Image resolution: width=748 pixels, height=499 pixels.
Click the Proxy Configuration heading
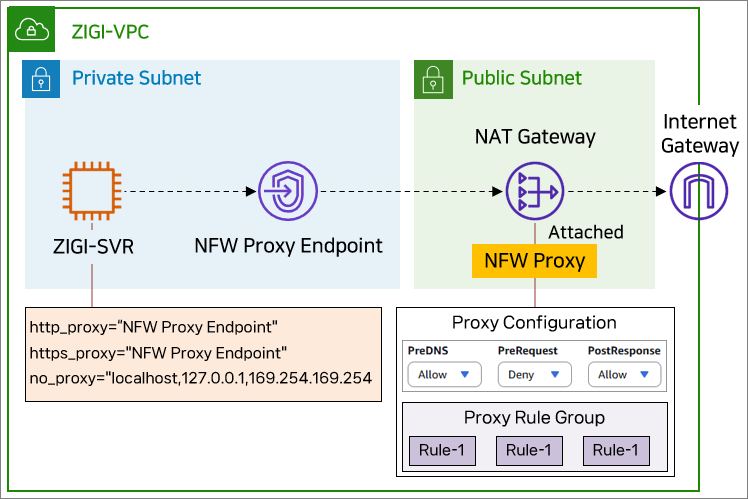[534, 323]
